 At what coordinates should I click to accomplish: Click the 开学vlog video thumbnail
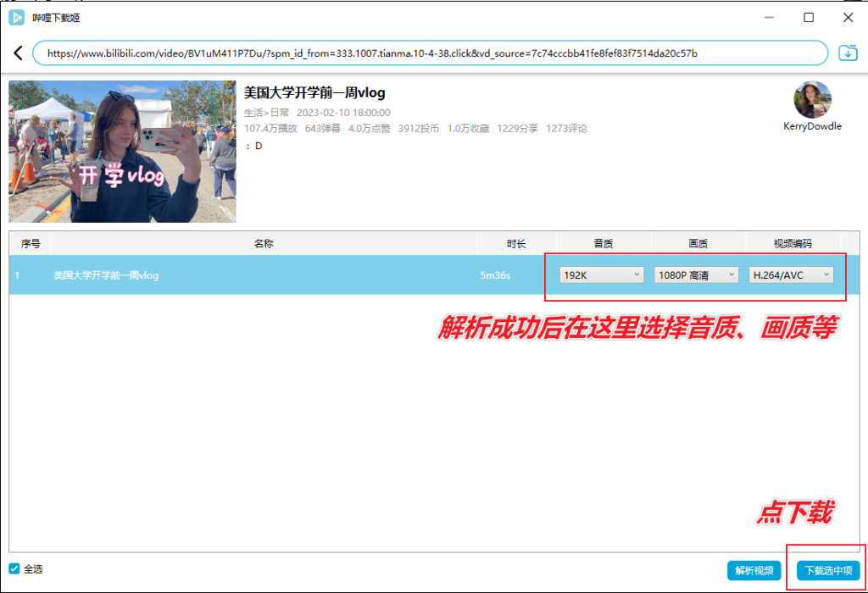(122, 152)
